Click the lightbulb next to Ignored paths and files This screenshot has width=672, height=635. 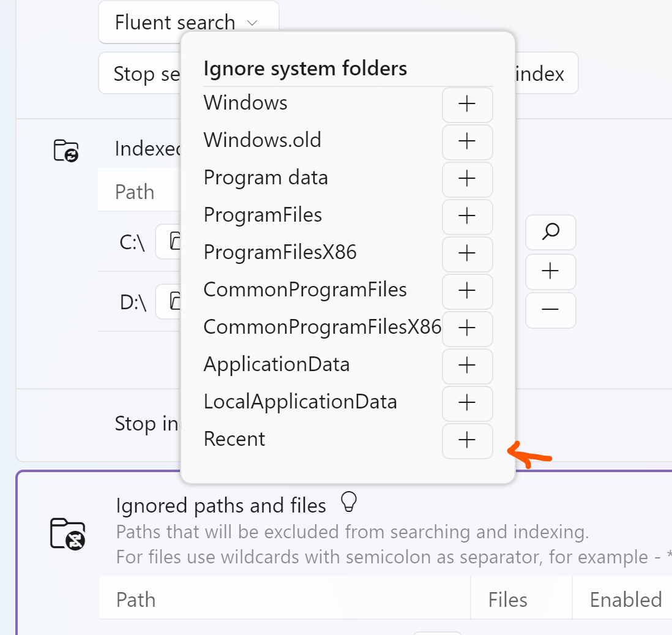349,503
